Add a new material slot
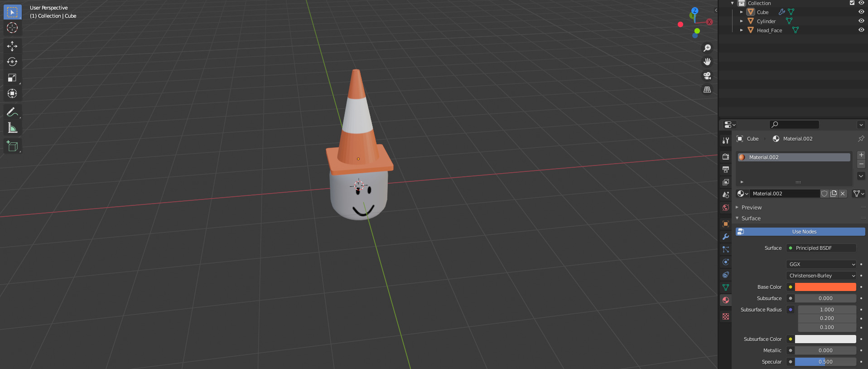868x369 pixels. 861,155
